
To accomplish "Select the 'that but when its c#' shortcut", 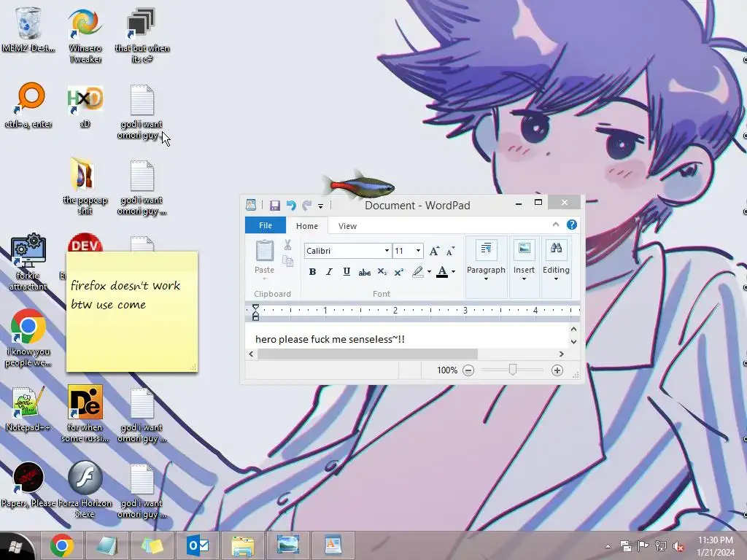I will [x=142, y=35].
